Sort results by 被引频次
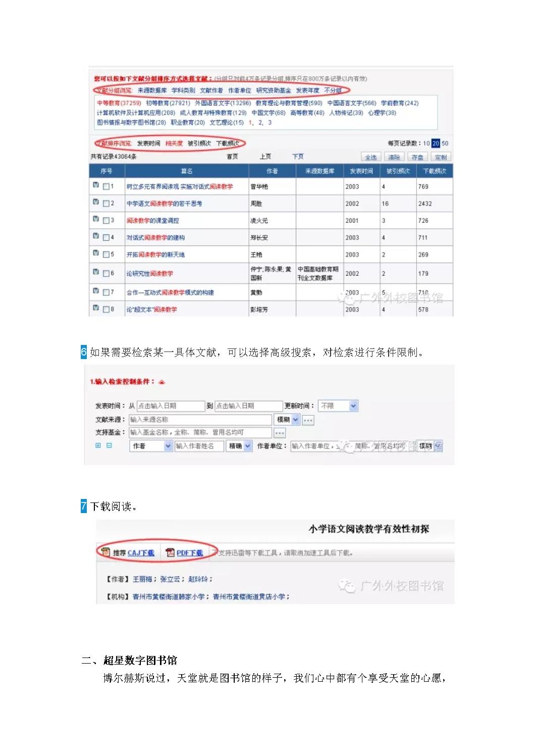 pyautogui.click(x=199, y=143)
